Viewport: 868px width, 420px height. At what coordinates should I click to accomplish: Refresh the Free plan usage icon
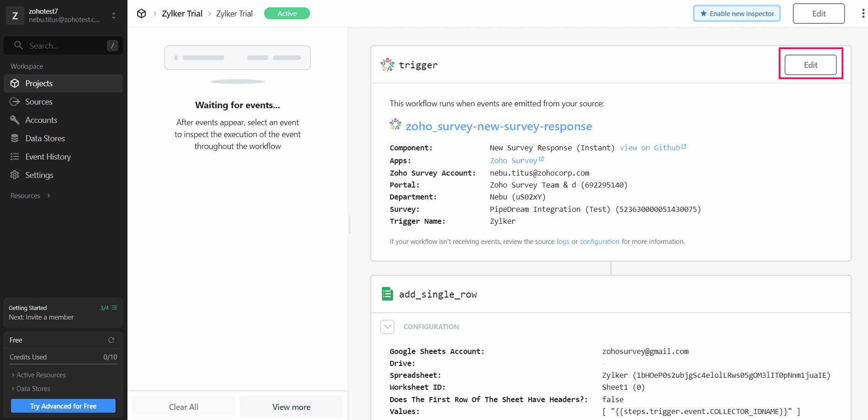click(x=111, y=340)
